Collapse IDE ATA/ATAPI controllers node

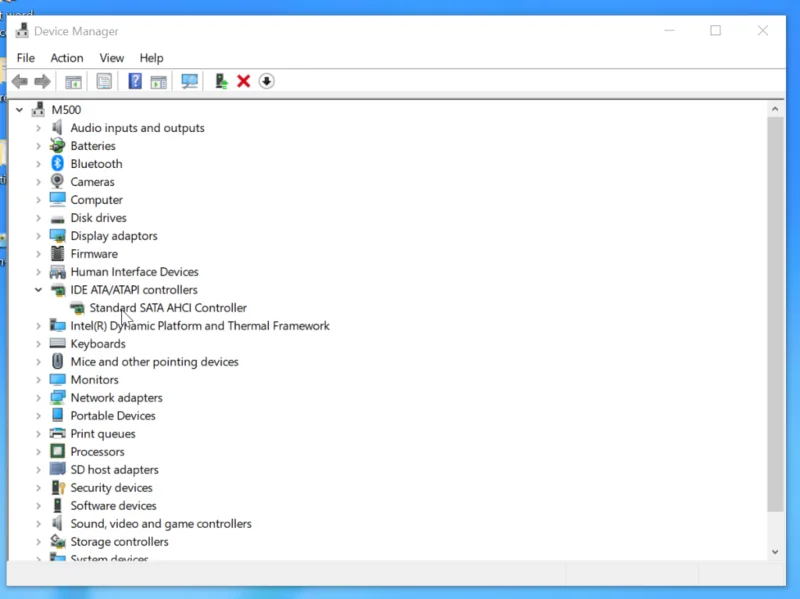[x=38, y=290]
